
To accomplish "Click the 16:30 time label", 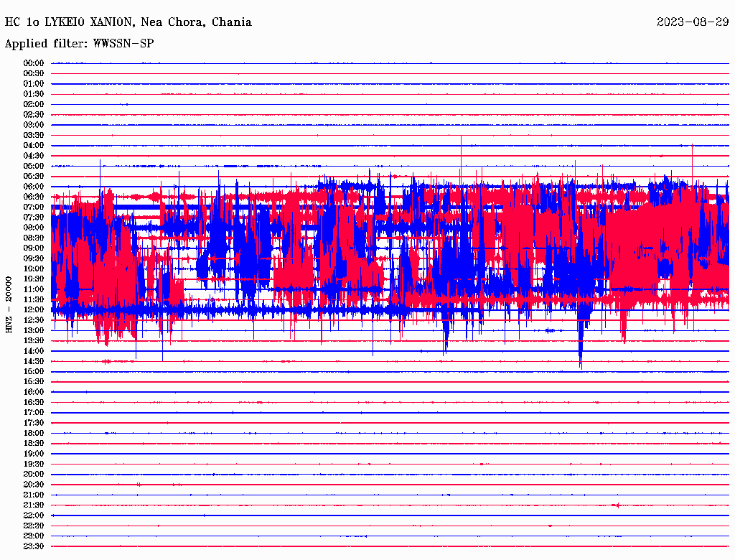I will (34, 403).
